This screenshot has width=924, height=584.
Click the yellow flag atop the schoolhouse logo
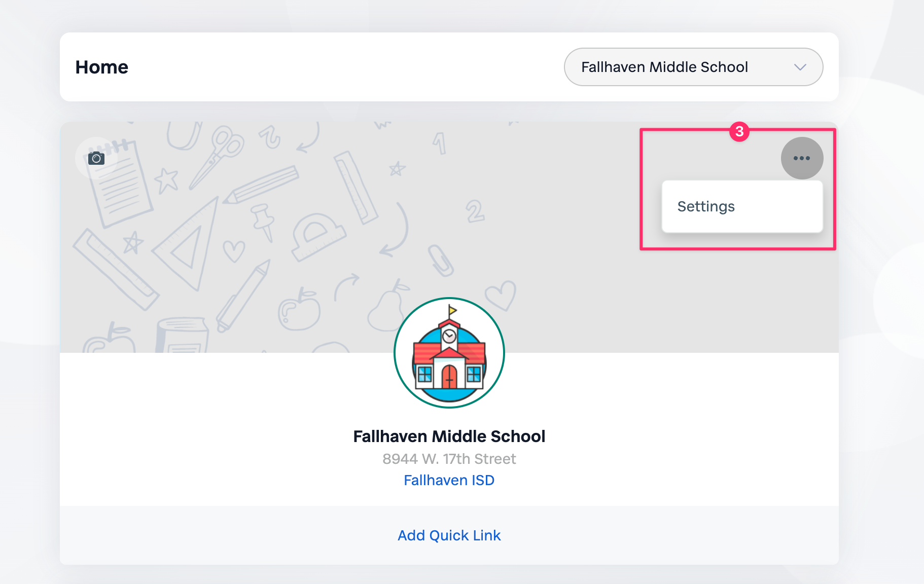click(x=452, y=310)
